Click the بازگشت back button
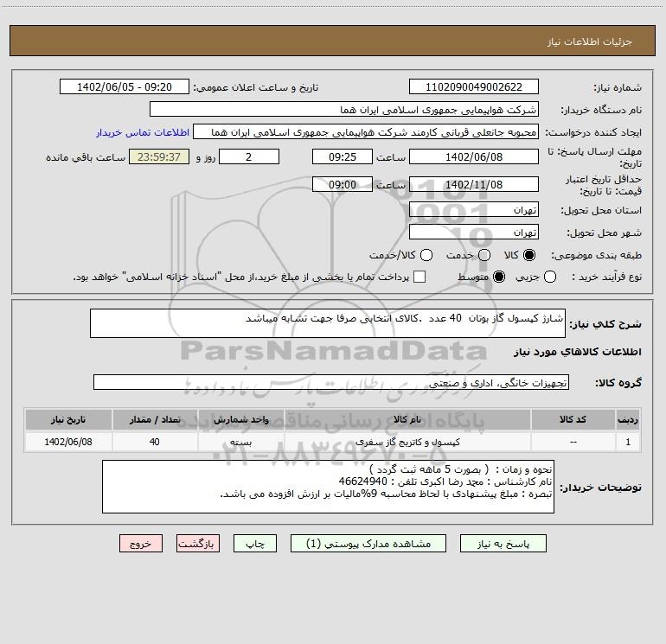Image resolution: width=666 pixels, height=644 pixels. [x=198, y=544]
